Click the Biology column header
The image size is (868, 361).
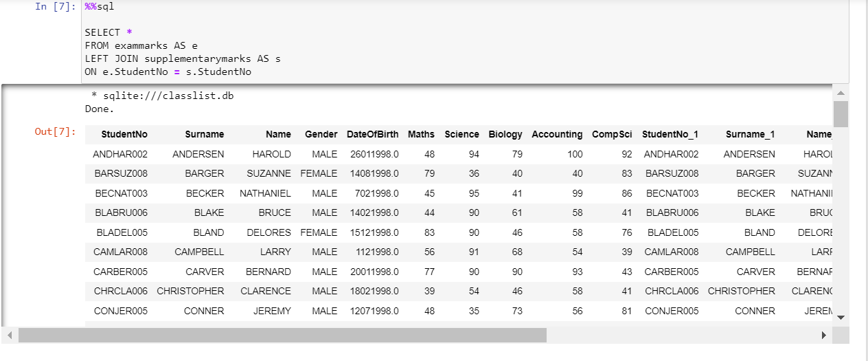pos(505,134)
